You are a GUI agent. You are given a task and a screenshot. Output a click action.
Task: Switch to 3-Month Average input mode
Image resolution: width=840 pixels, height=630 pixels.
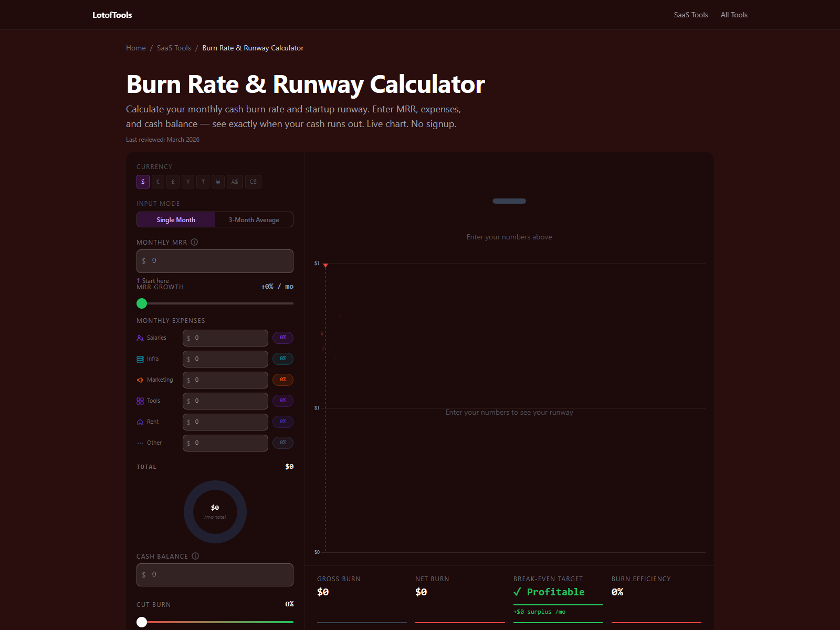pyautogui.click(x=254, y=220)
